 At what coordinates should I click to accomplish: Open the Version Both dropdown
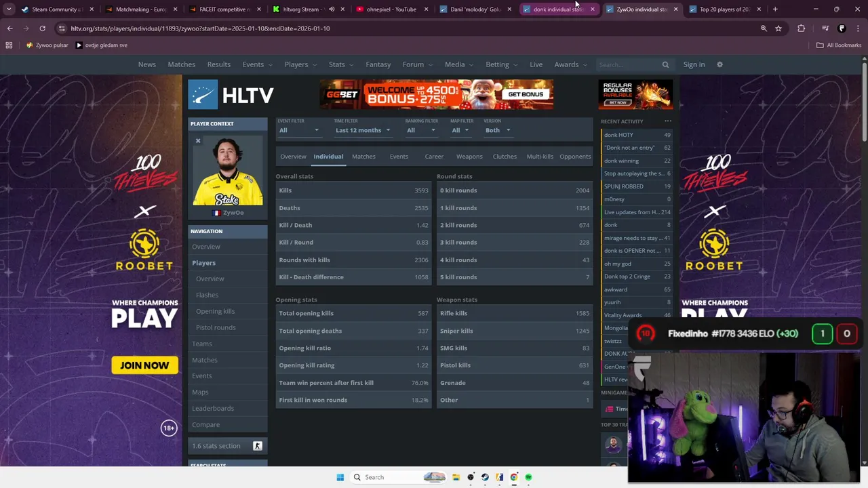click(498, 130)
